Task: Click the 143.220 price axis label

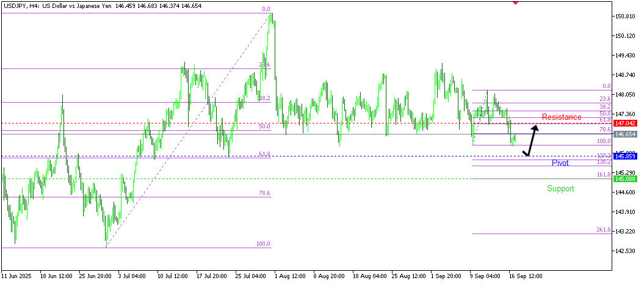Action: coord(625,232)
